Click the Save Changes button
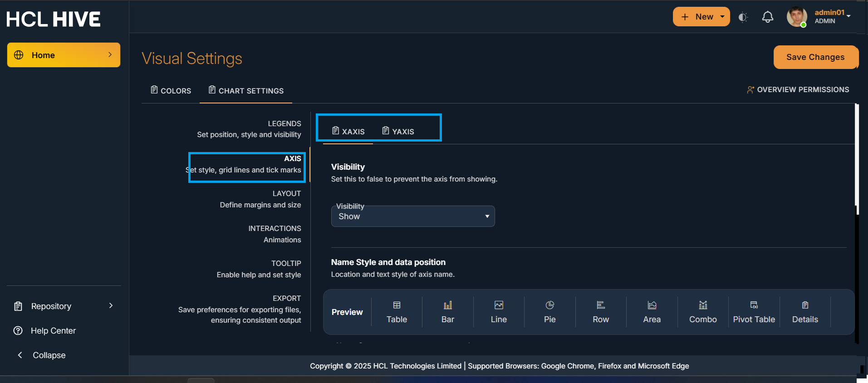The height and width of the screenshot is (383, 868). coord(815,57)
